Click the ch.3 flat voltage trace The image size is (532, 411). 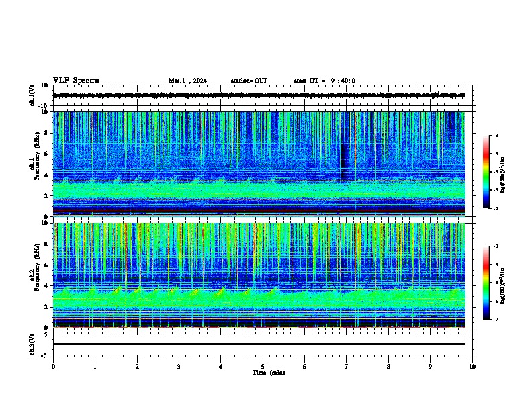tap(259, 344)
